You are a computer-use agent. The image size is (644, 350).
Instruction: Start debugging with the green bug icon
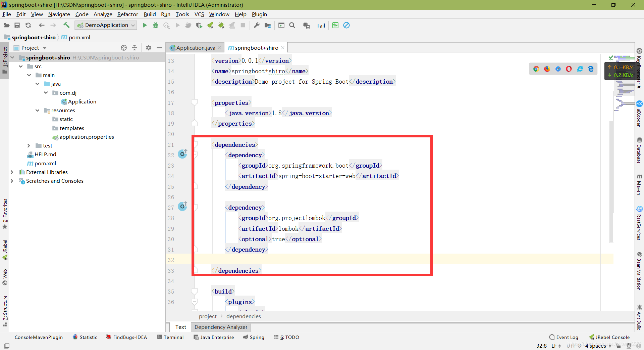pos(156,26)
